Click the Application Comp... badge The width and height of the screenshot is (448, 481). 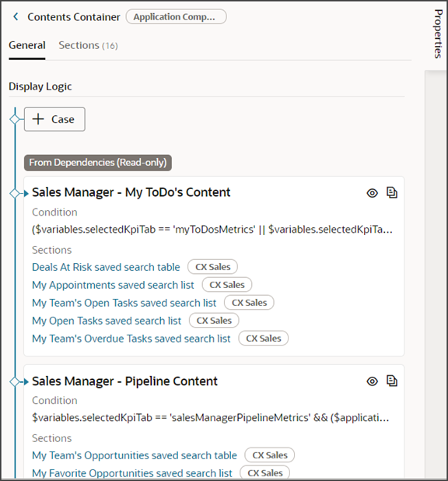point(176,16)
